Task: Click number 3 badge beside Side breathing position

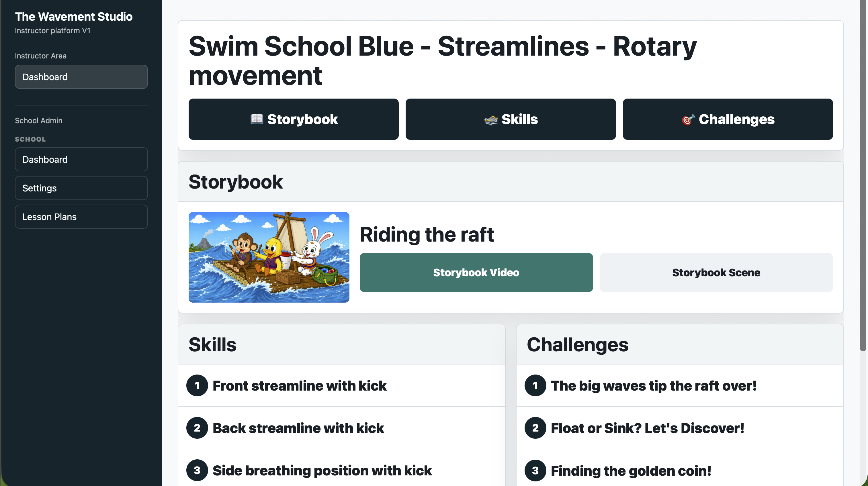Action: point(197,470)
